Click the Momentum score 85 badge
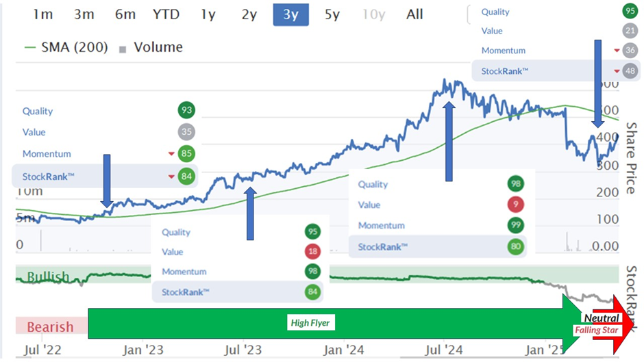The width and height of the screenshot is (644, 362). click(186, 153)
